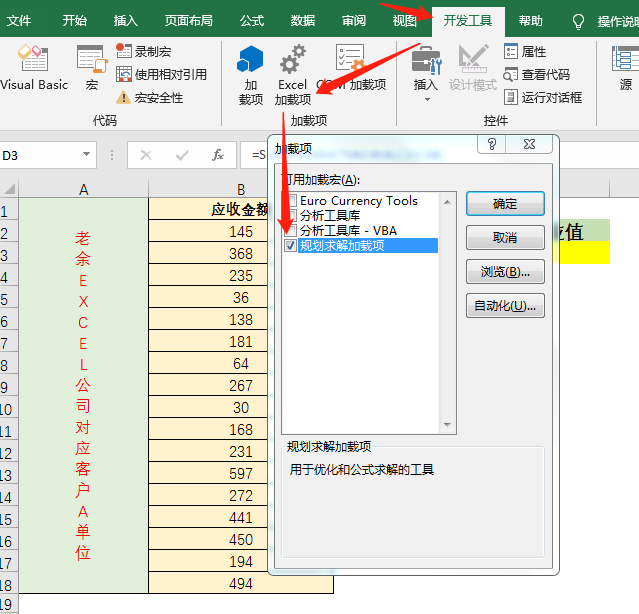Switch to the 开始 tab
The width and height of the screenshot is (639, 614).
(75, 20)
